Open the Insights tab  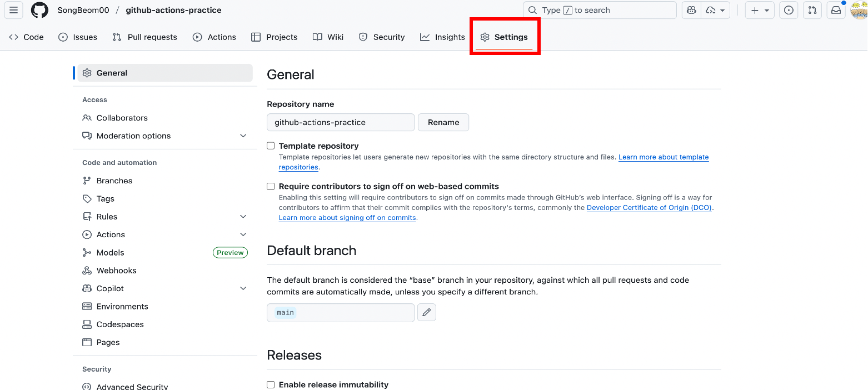tap(442, 37)
